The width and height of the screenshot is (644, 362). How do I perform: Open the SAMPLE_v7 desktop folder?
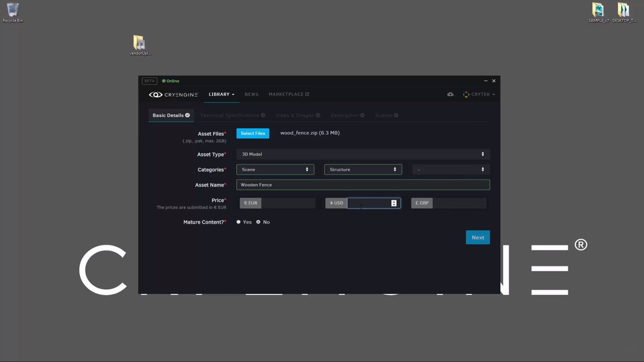(599, 10)
